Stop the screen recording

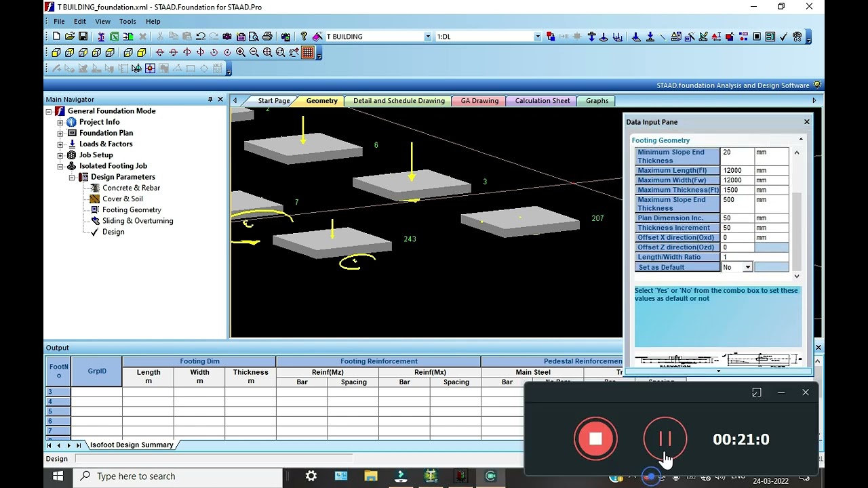pyautogui.click(x=595, y=439)
